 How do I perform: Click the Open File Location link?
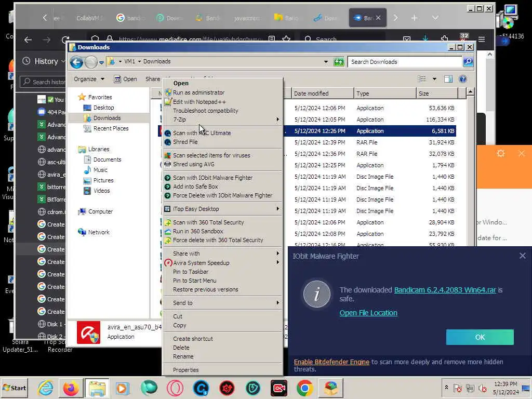tap(368, 313)
